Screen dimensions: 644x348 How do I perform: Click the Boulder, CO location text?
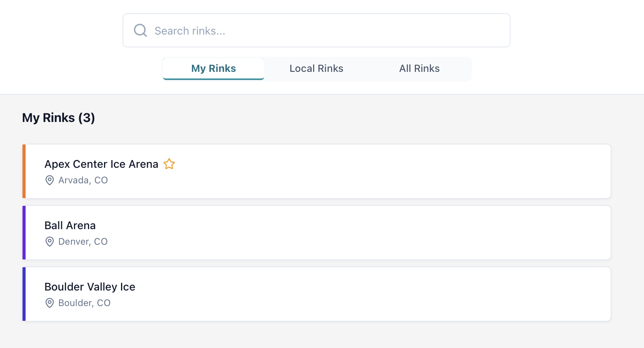pos(85,303)
